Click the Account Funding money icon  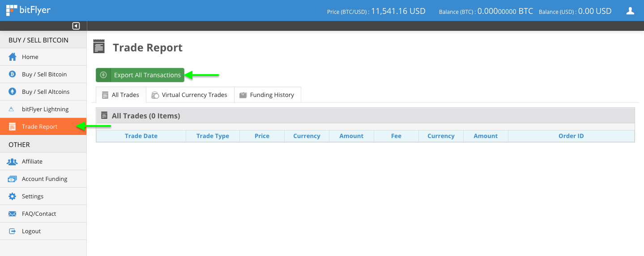13,179
